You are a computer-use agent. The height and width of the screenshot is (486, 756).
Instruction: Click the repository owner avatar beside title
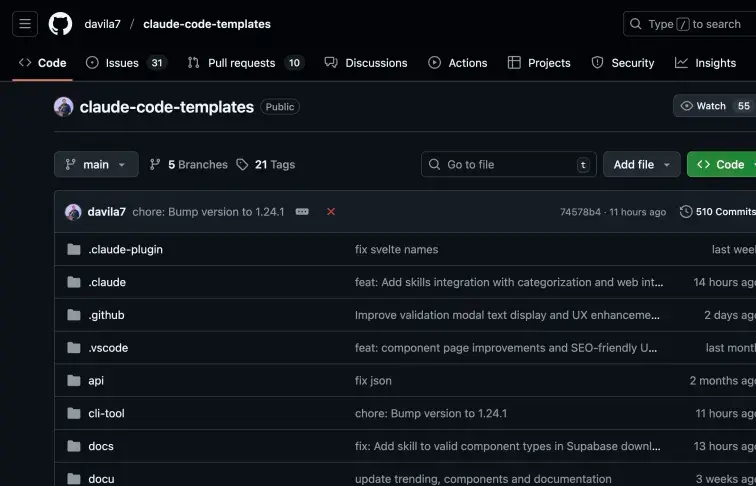pos(64,107)
